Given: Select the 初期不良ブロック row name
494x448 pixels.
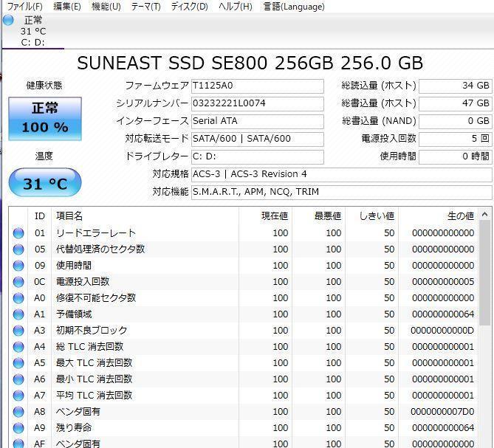Looking at the screenshot, I should (x=92, y=330).
